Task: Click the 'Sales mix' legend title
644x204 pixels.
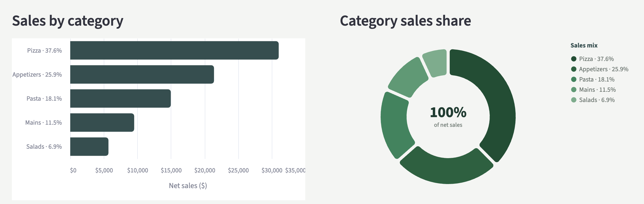Action: [x=584, y=45]
